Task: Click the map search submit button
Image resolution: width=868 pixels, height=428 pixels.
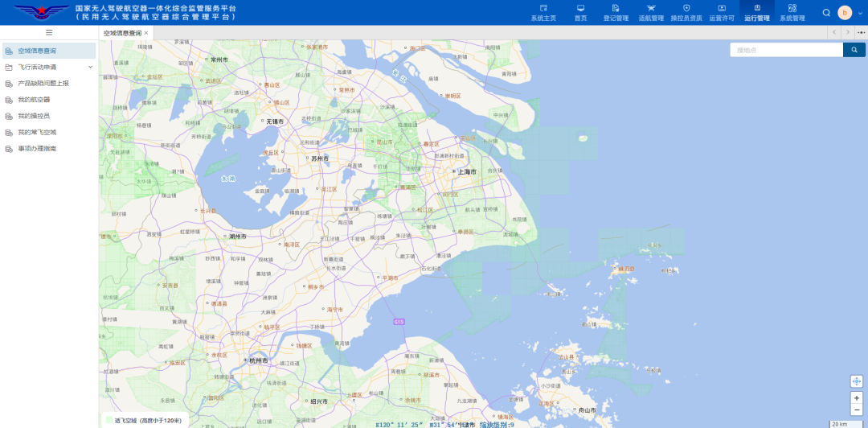Action: [x=854, y=50]
